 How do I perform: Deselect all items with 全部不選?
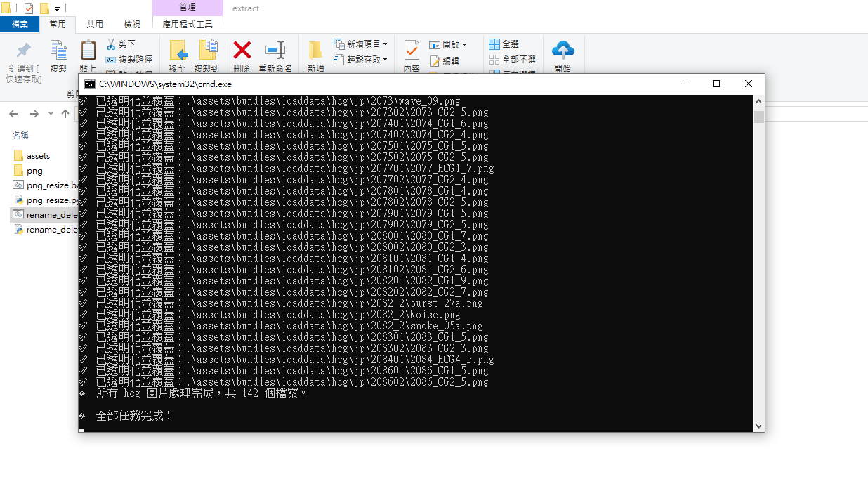coord(512,60)
